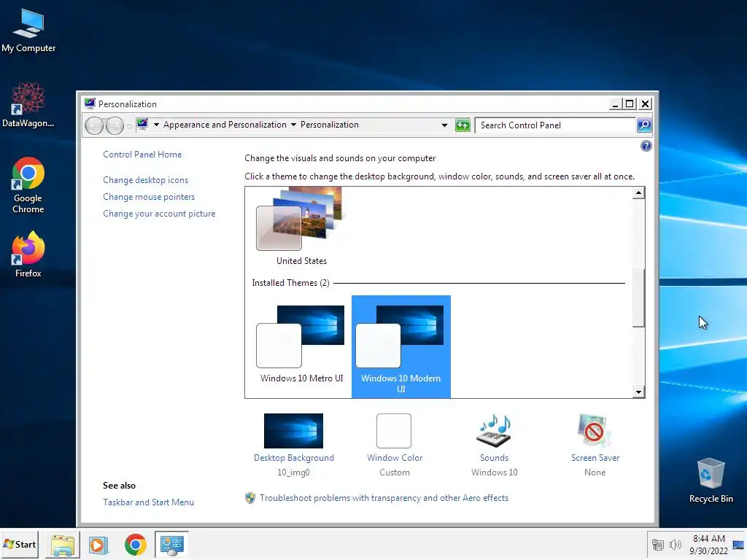The height and width of the screenshot is (560, 747).
Task: Open the My Computer desktop icon
Action: point(28,30)
